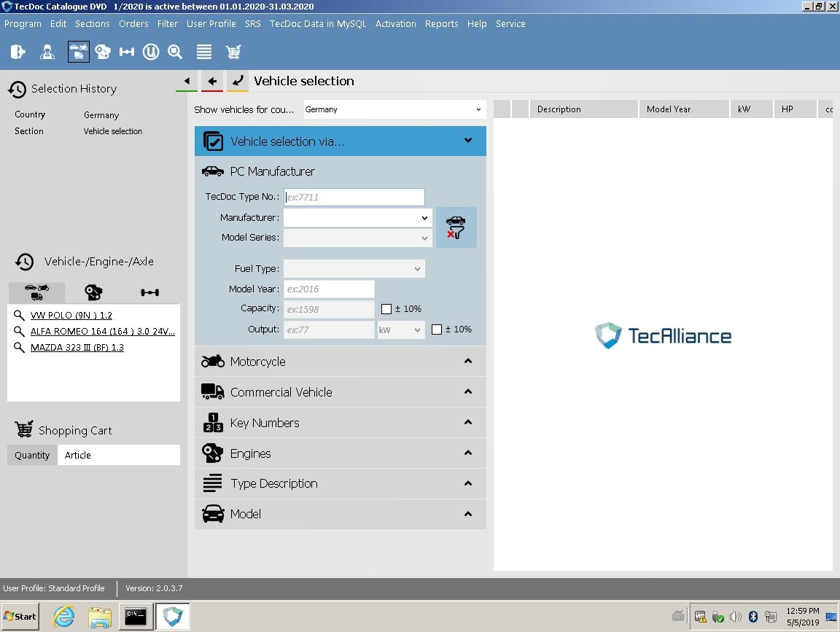The height and width of the screenshot is (632, 840).
Task: Click magnifier icon beside MAZDA 323 entry
Action: click(x=19, y=347)
